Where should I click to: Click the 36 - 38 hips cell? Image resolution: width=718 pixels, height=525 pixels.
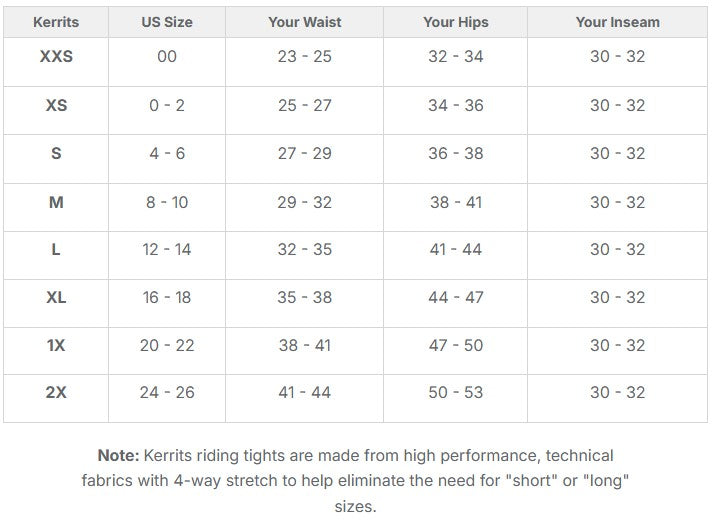(456, 153)
